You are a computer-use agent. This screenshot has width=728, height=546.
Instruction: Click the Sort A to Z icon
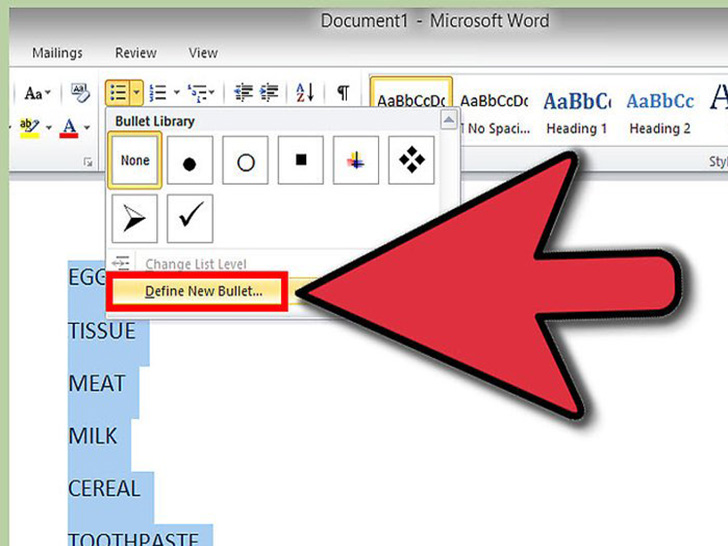coord(305,92)
